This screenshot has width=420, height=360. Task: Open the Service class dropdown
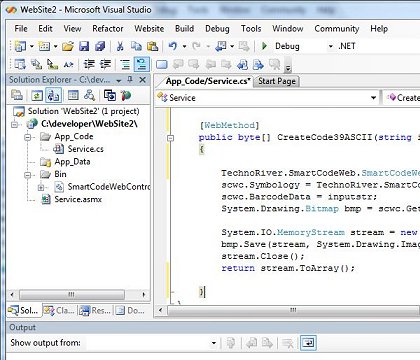click(x=373, y=98)
